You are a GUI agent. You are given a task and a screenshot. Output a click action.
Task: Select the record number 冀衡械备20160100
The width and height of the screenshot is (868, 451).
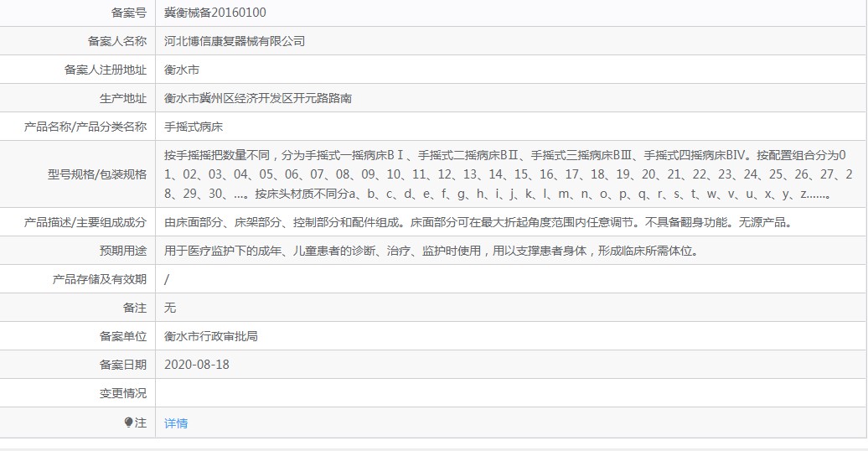point(214,13)
